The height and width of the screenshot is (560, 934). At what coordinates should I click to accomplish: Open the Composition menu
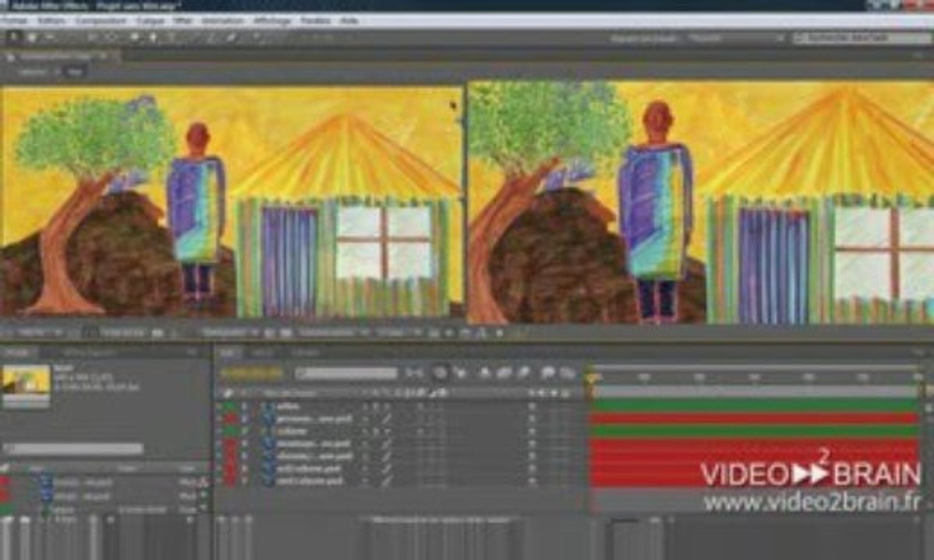[100, 20]
